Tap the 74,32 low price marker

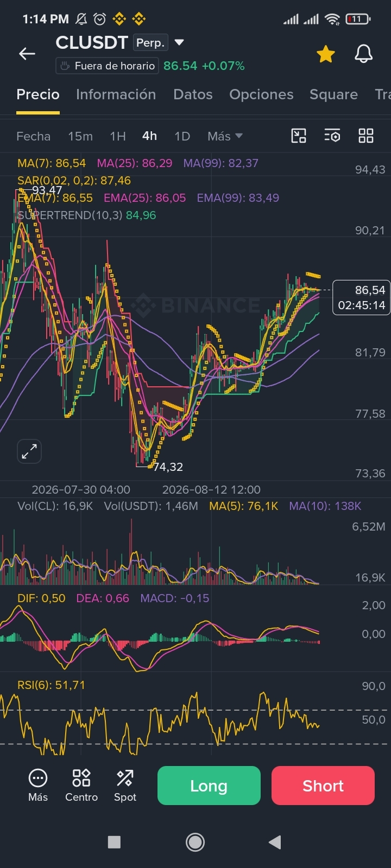(168, 467)
